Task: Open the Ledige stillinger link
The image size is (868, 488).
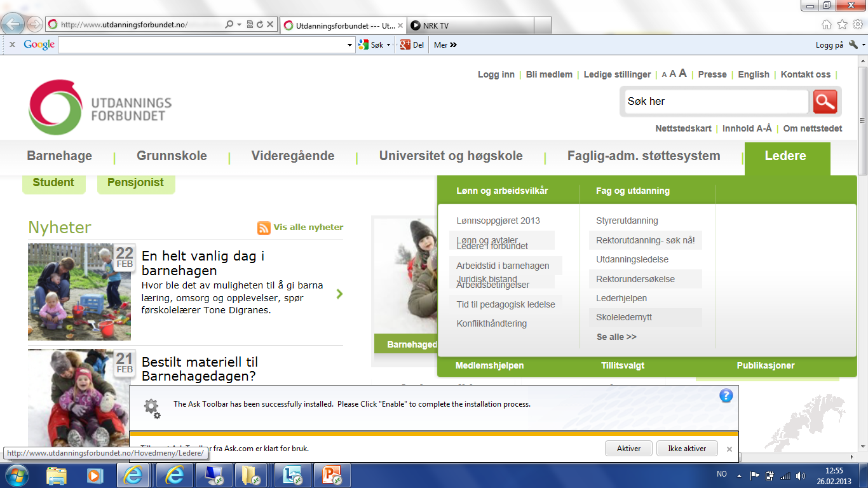Action: pos(617,74)
